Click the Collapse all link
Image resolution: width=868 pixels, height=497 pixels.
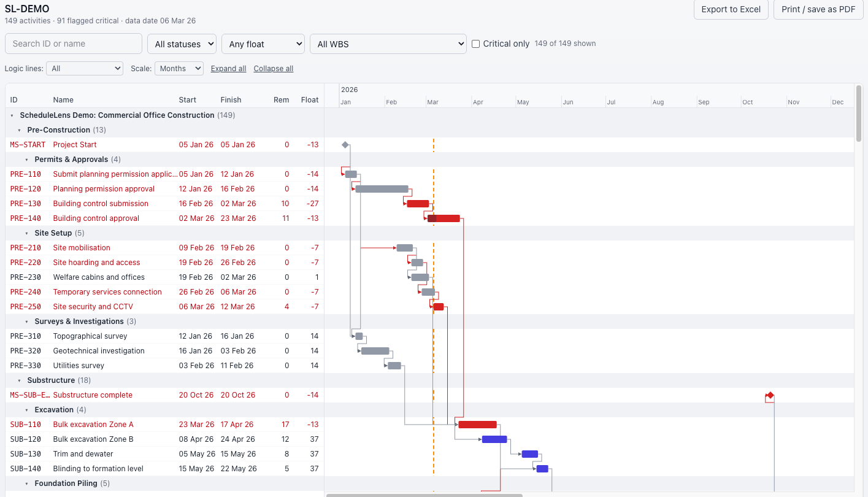click(274, 69)
